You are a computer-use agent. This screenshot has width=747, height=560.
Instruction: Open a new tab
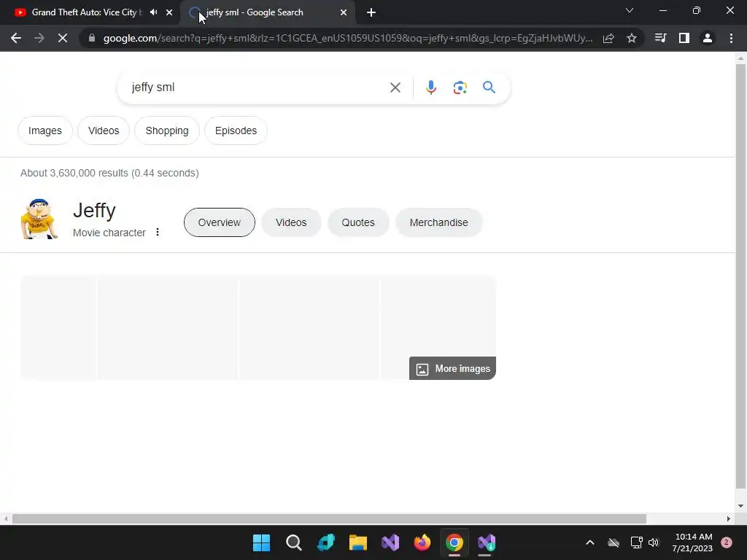point(371,12)
